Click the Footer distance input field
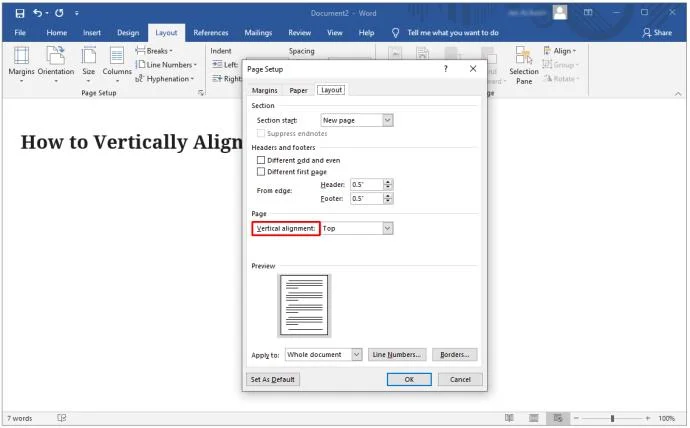 (x=367, y=198)
